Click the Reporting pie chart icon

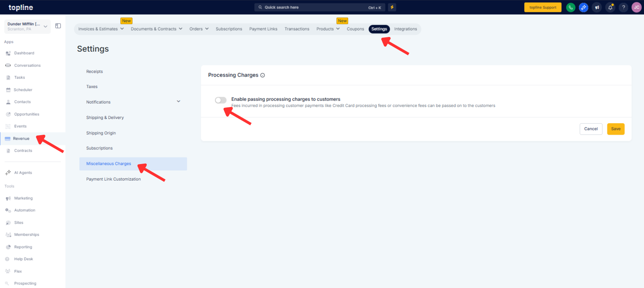pos(8,247)
